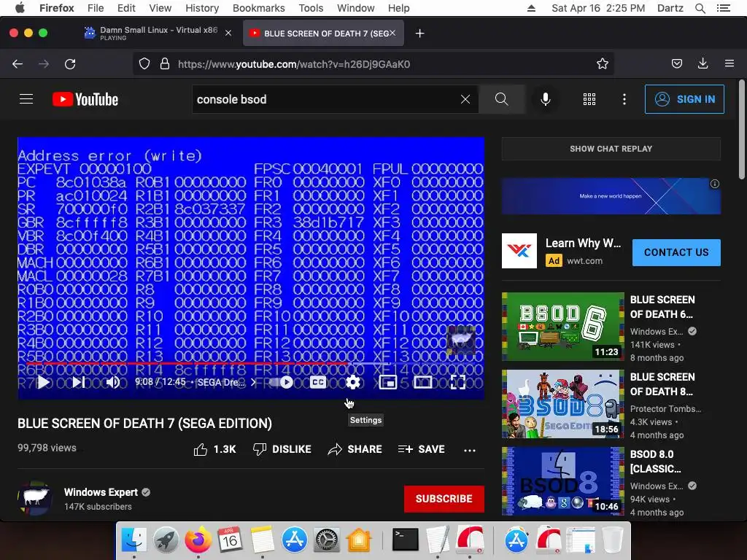
Task: Reload the page
Action: tap(70, 64)
